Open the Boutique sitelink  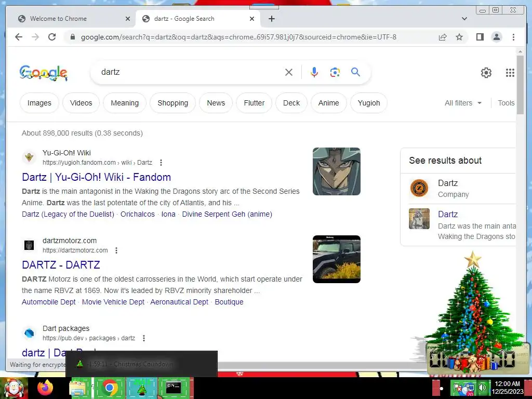(229, 302)
